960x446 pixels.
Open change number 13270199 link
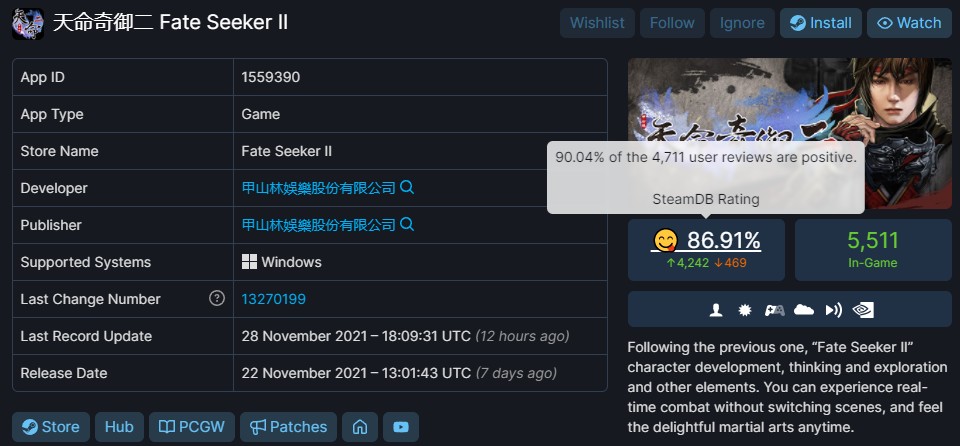[x=274, y=299]
